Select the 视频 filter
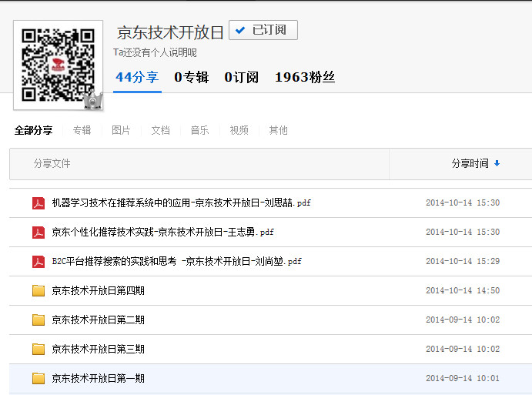 pyautogui.click(x=239, y=130)
